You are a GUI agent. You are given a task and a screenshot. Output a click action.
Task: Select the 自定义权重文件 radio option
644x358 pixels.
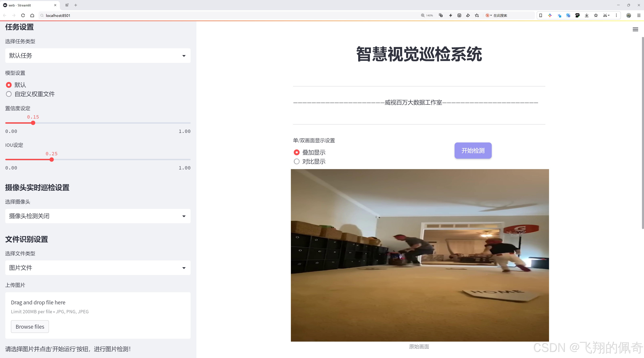click(x=9, y=94)
